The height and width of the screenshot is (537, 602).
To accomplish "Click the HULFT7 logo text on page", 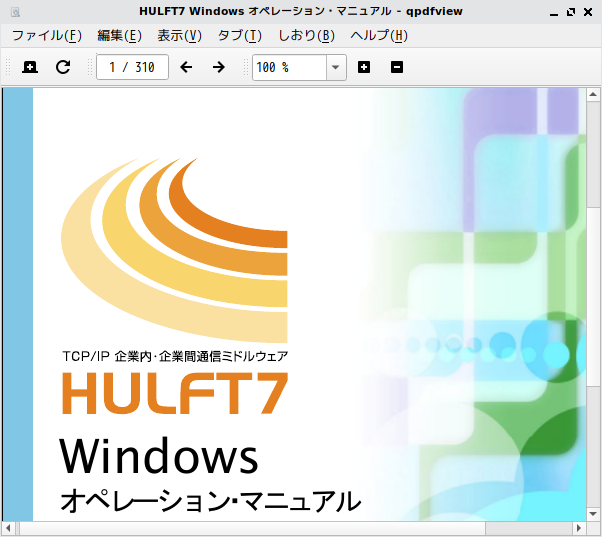I will click(175, 393).
